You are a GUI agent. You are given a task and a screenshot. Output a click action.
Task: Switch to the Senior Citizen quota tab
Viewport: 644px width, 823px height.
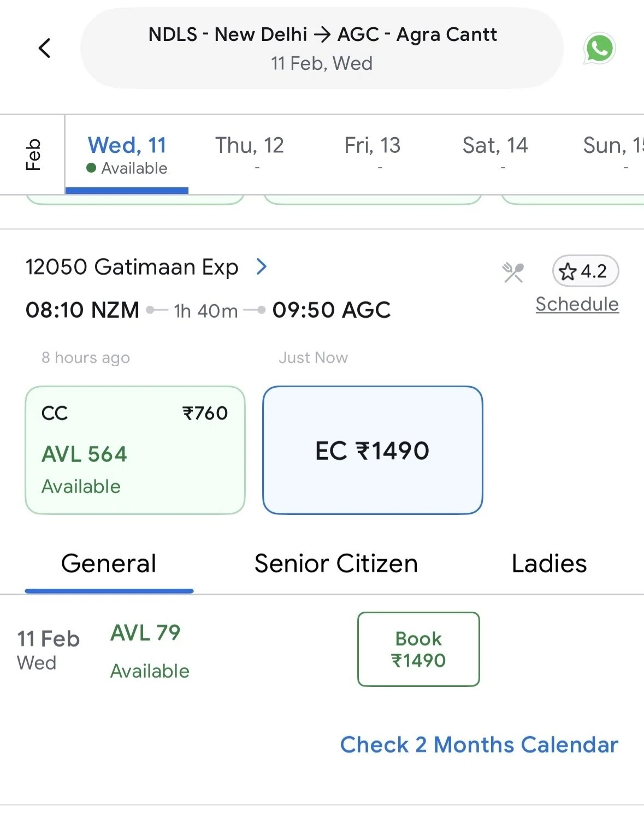point(336,563)
